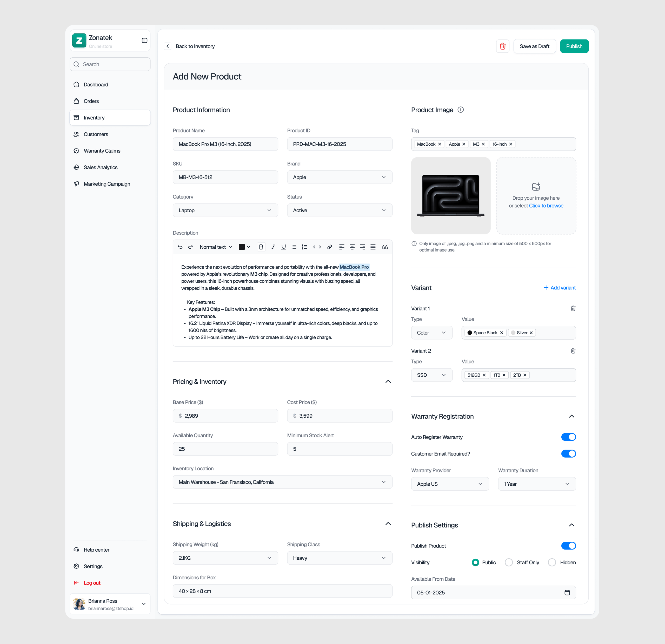Screen dimensions: 665x644
Task: Toggle Publish Product switch
Action: 568,546
